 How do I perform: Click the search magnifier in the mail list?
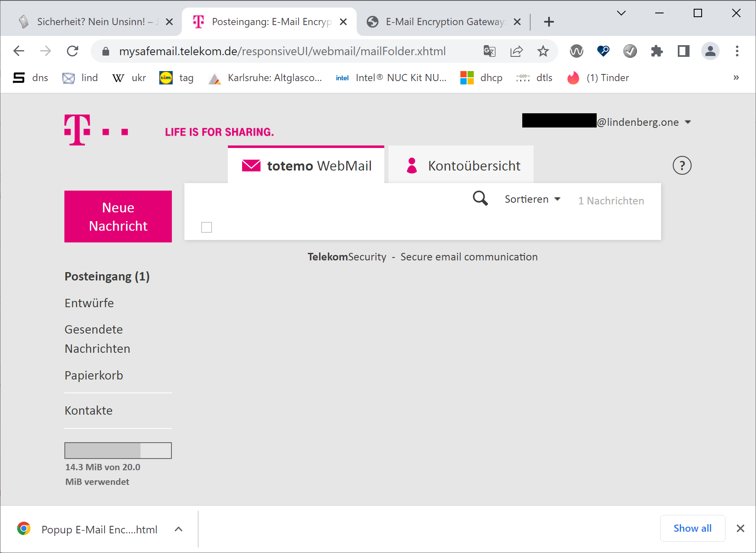coord(480,198)
